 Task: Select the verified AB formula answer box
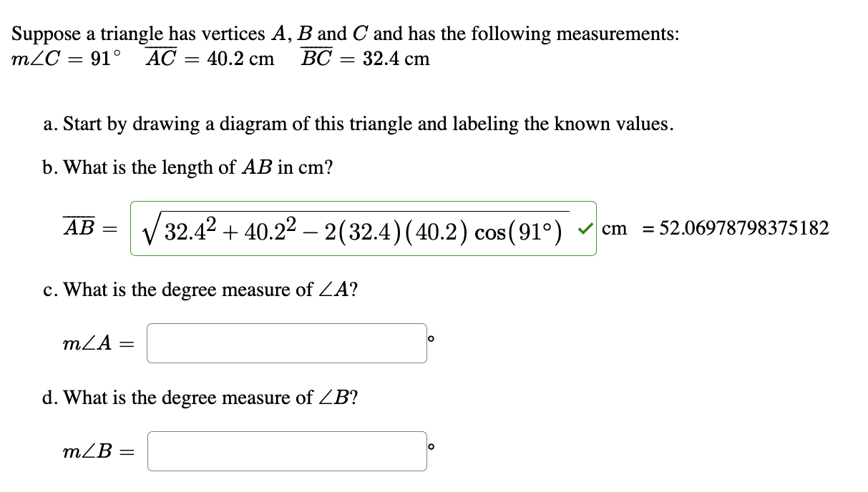pyautogui.click(x=358, y=229)
